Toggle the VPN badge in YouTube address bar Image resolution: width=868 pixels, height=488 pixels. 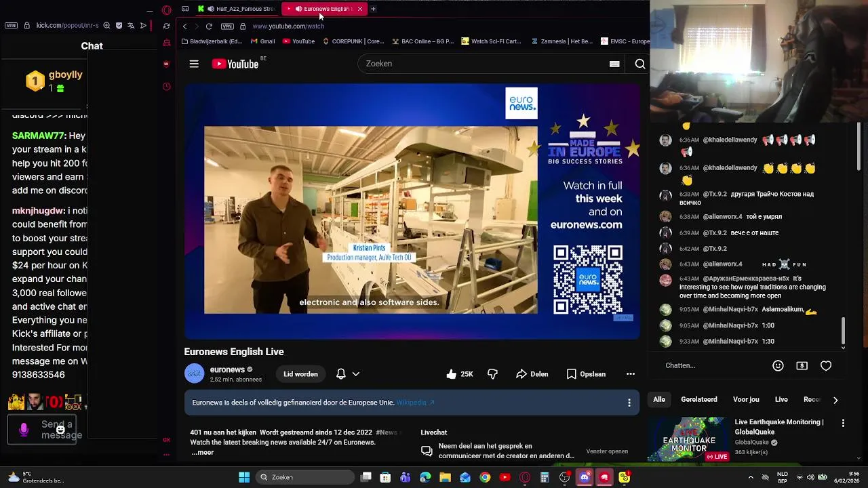coord(227,26)
